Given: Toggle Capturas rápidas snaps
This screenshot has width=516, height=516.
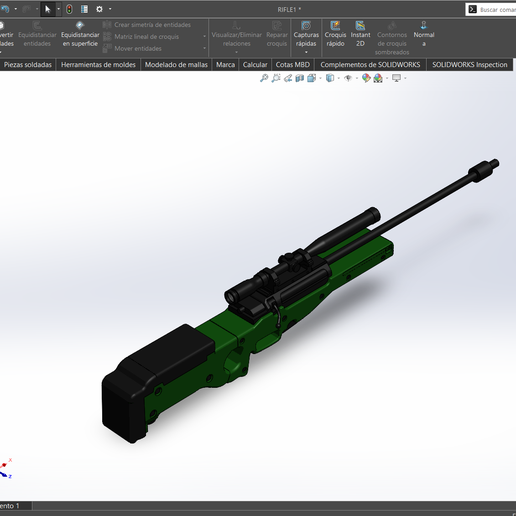Looking at the screenshot, I should tap(306, 34).
